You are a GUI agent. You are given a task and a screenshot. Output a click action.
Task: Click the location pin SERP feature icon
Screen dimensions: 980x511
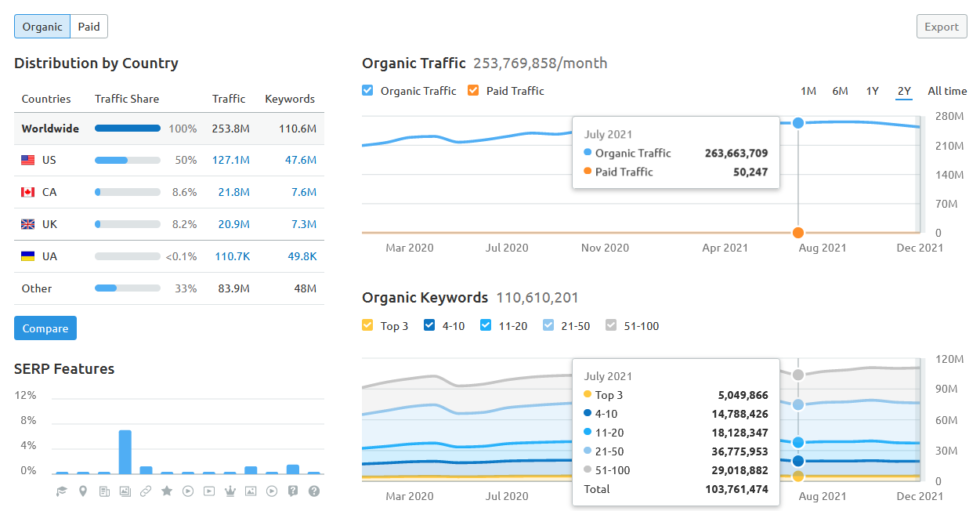(83, 491)
